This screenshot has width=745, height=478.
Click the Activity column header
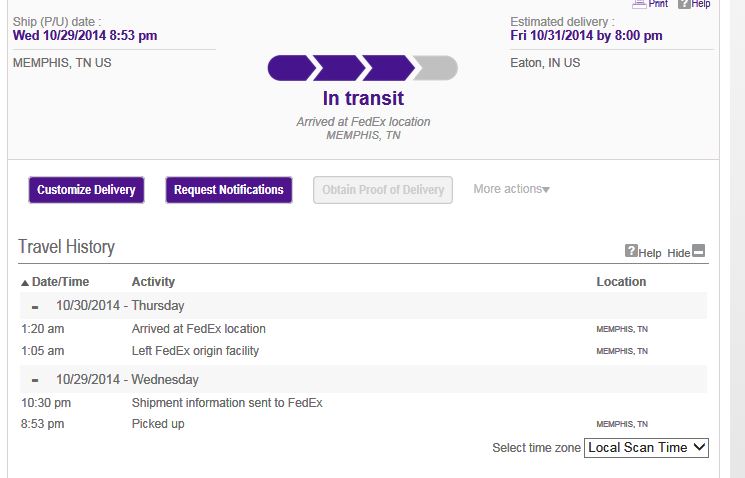pos(153,282)
